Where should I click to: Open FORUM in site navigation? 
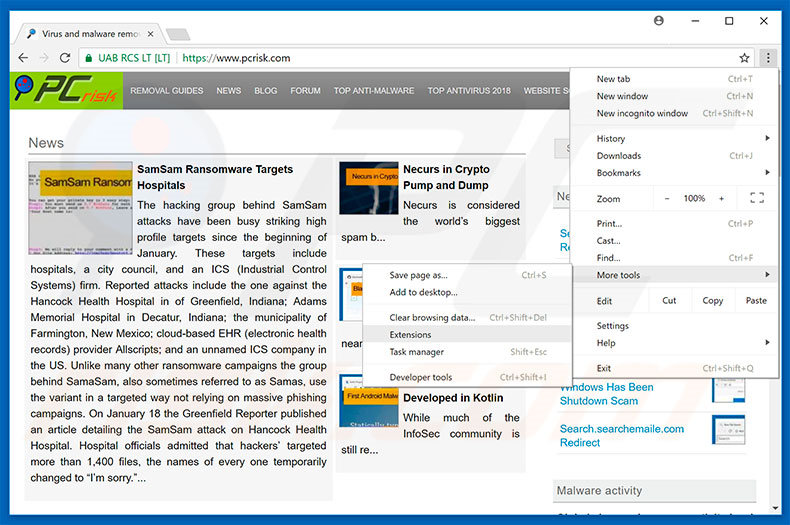305,91
